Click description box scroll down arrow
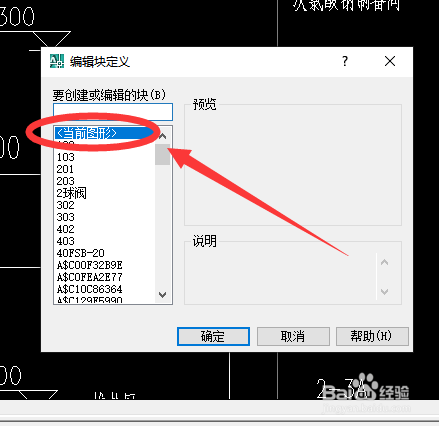This screenshot has width=439, height=426. click(x=384, y=292)
